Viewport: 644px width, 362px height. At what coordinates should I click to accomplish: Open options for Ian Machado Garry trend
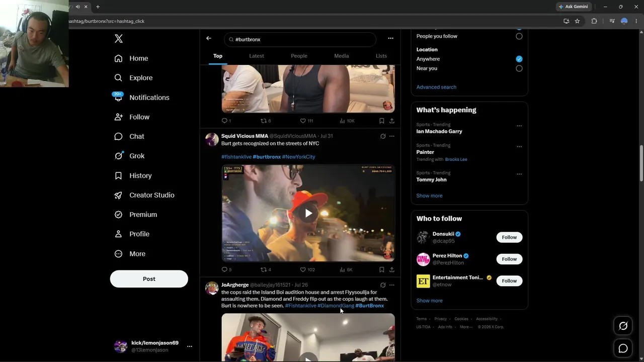click(519, 126)
